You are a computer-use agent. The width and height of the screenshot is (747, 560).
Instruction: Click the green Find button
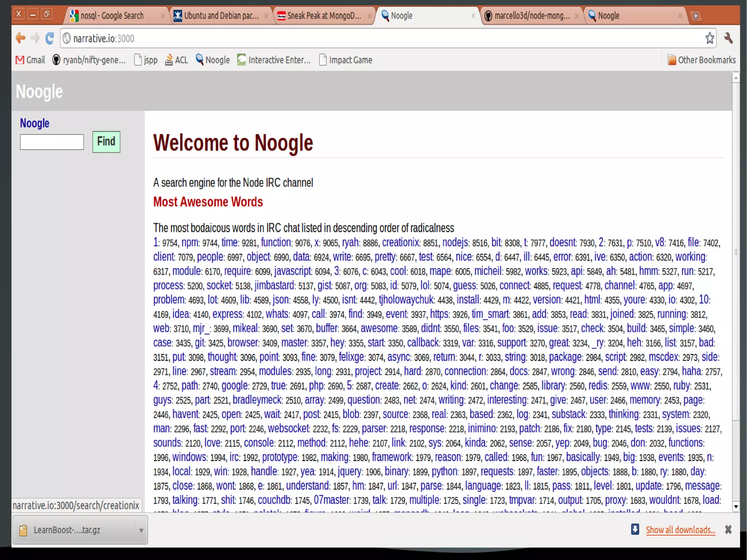[106, 142]
